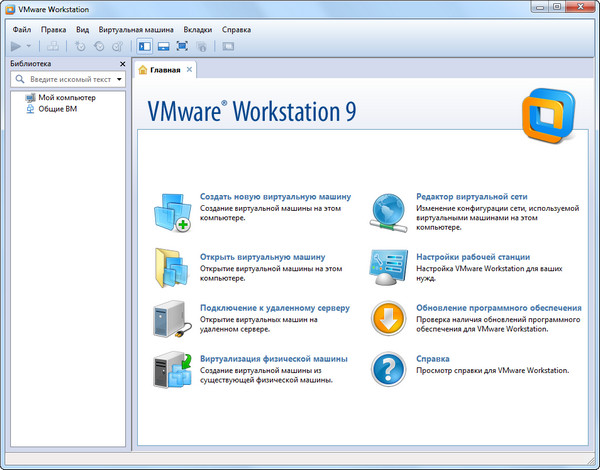Select Мой компьютер in library tree
The width and height of the screenshot is (600, 470).
tap(66, 97)
